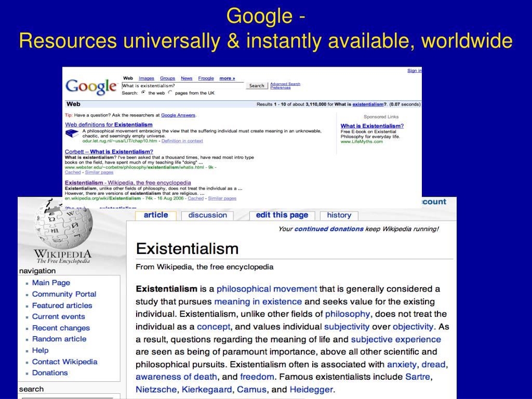Open Google Preferences link
This screenshot has width=532, height=399.
[x=280, y=87]
